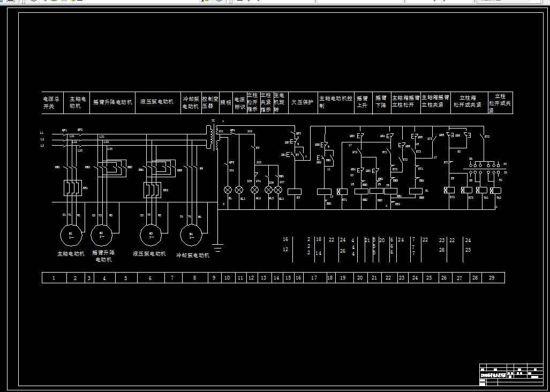The image size is (550, 392).
Task: Click zone number 10 in the bottom index row
Action: [227, 278]
